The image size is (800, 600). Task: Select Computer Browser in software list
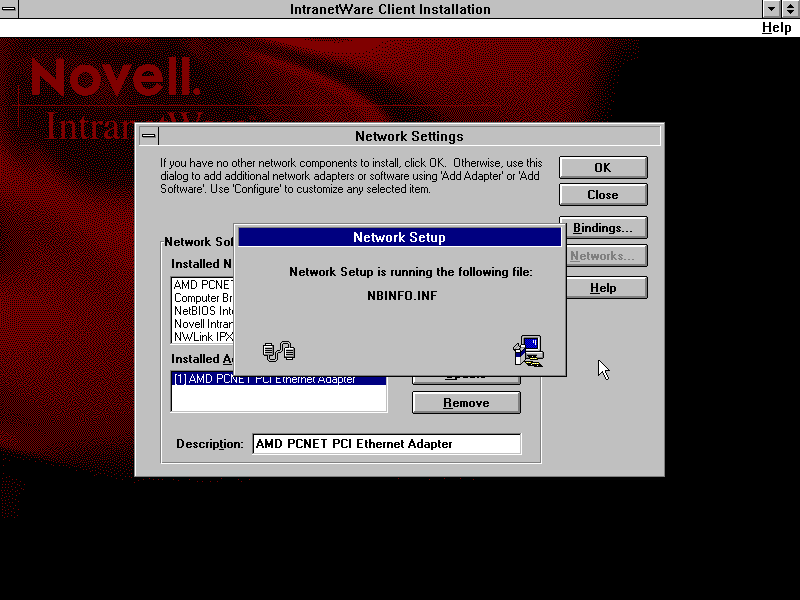[204, 298]
